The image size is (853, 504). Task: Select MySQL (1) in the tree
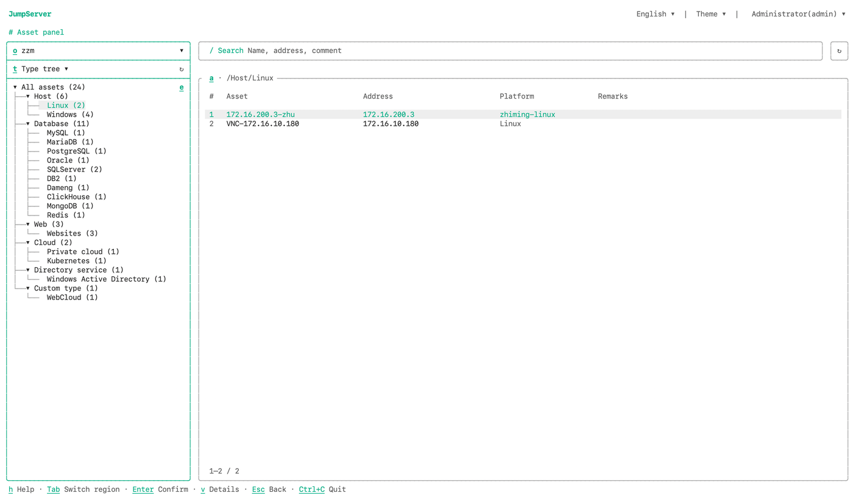pyautogui.click(x=66, y=133)
